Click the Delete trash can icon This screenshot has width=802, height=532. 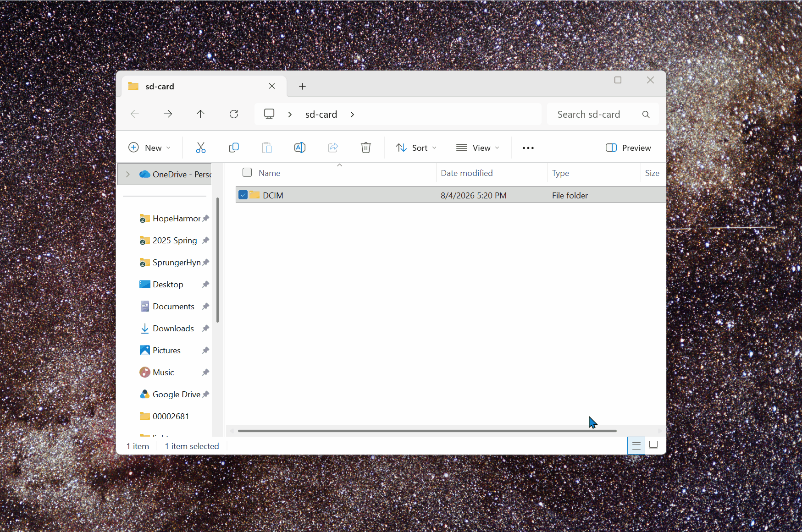pyautogui.click(x=366, y=148)
